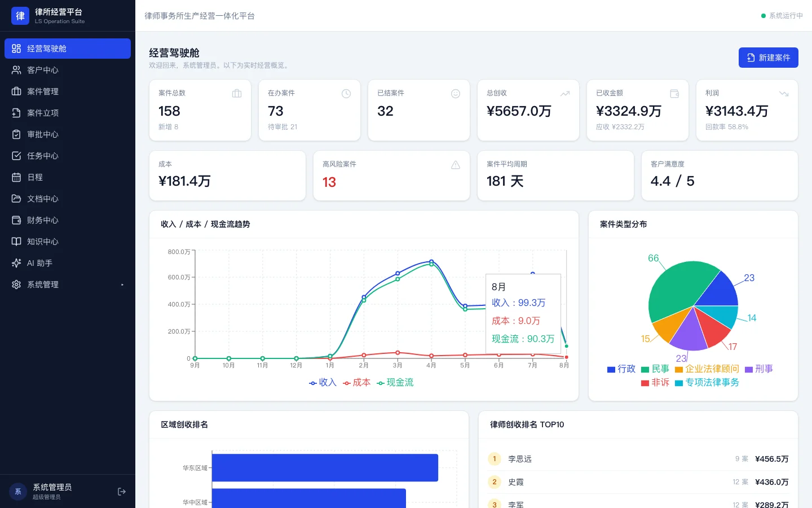Viewport: 812px width, 508px height.
Task: Click the AI 助手 sparkle icon
Action: (16, 263)
